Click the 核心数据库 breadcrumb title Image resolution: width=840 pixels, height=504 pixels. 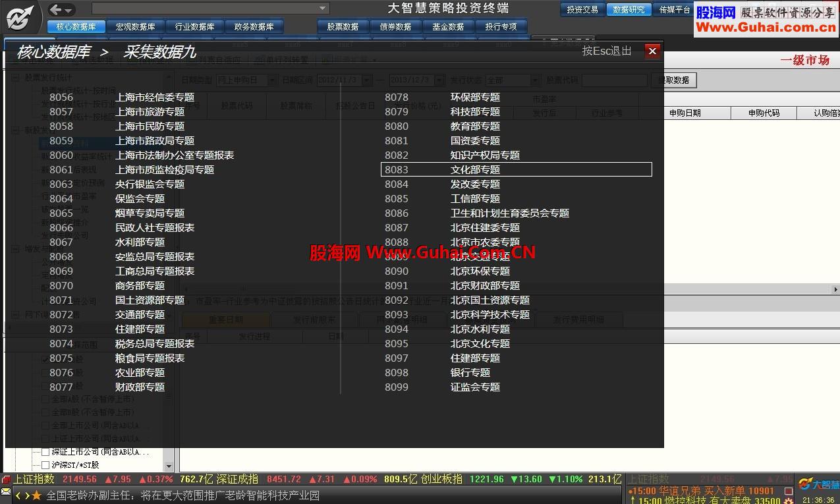pos(53,52)
